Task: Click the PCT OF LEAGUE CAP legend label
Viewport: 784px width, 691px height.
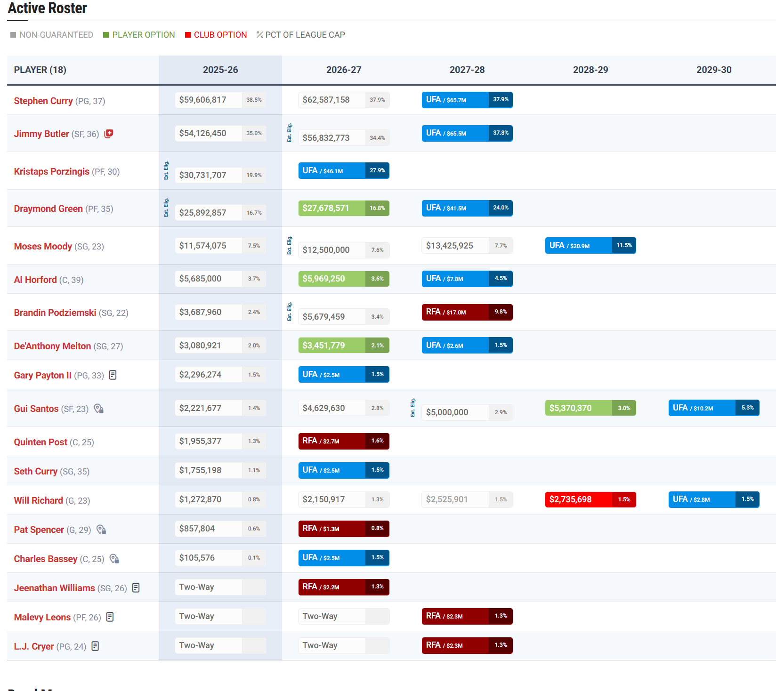Action: 305,35
